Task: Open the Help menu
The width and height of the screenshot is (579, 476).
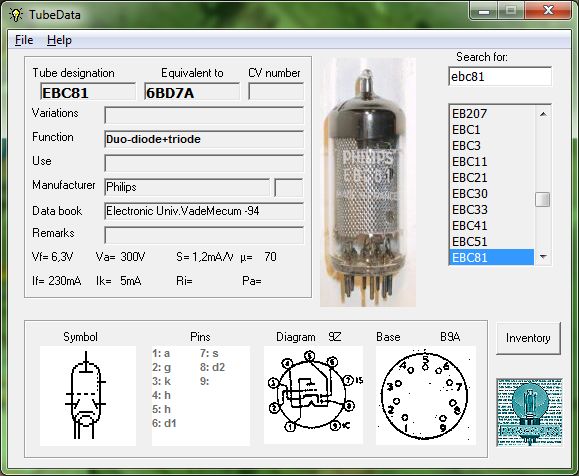Action: click(x=59, y=40)
